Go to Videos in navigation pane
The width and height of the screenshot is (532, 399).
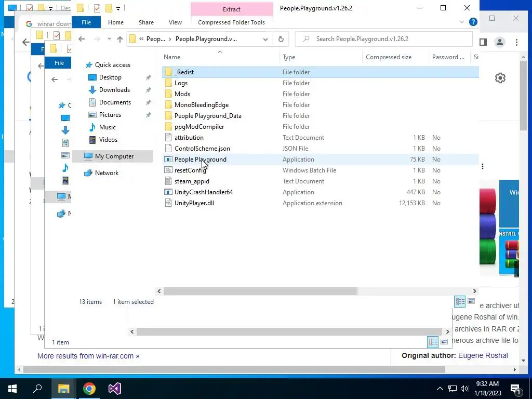coord(108,140)
